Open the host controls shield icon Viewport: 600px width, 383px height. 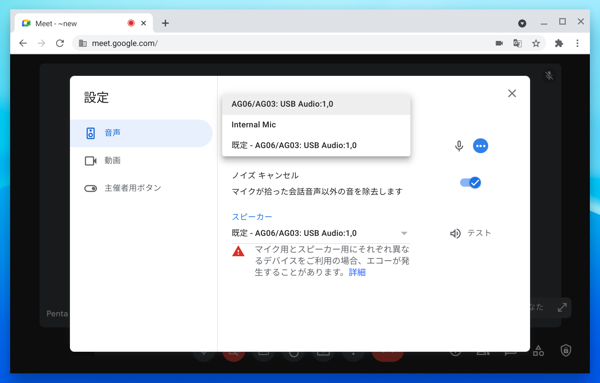(566, 350)
